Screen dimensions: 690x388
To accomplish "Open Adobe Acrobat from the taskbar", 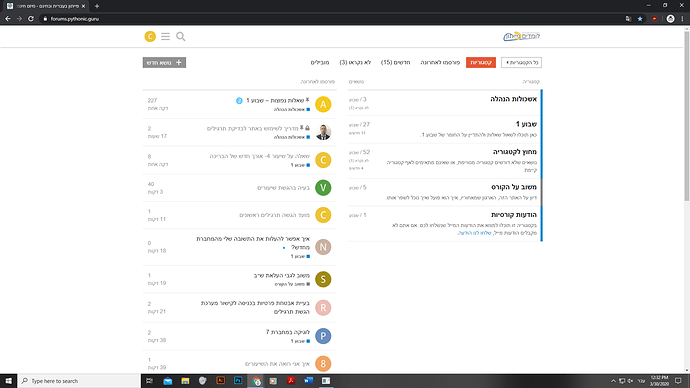I will tap(291, 381).
